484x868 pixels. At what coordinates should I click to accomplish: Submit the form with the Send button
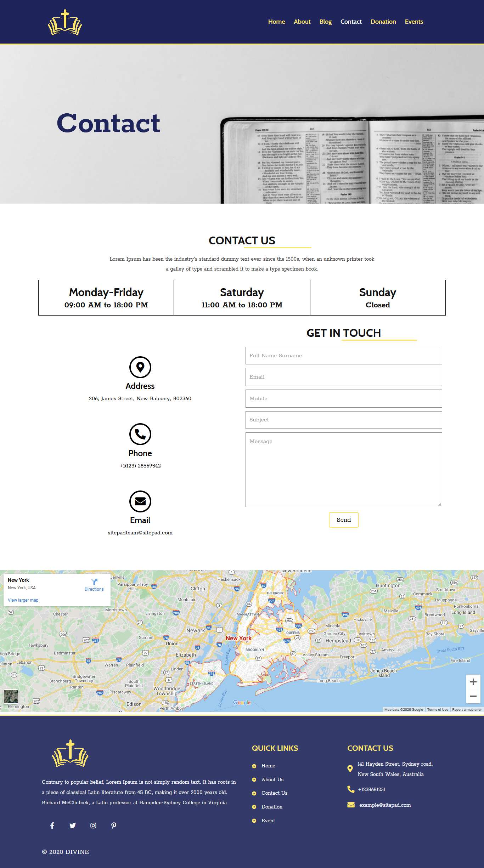344,520
